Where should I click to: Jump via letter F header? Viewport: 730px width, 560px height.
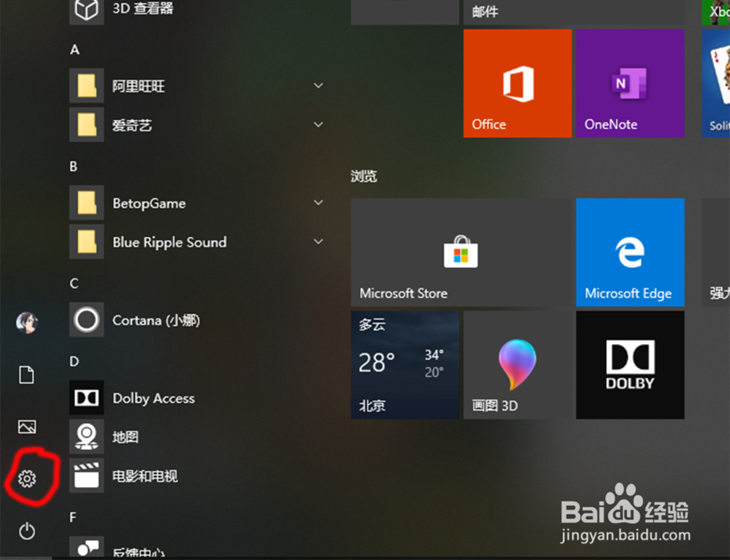point(72,517)
